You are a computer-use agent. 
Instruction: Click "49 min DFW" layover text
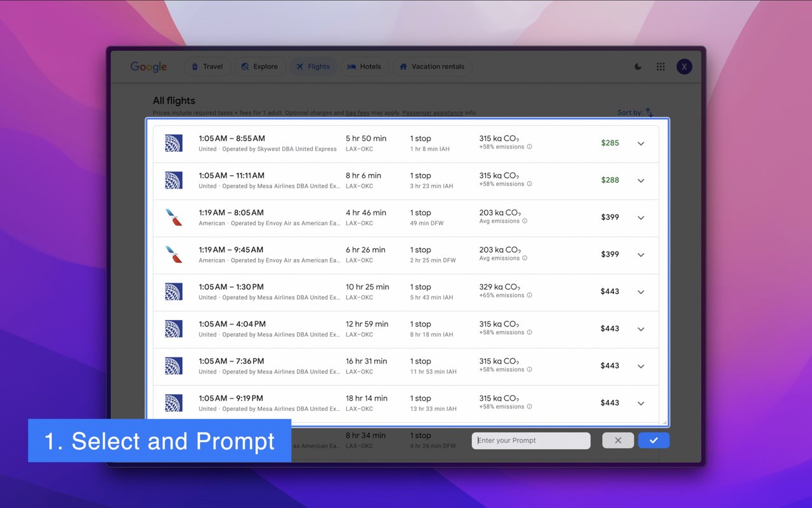[x=428, y=224]
